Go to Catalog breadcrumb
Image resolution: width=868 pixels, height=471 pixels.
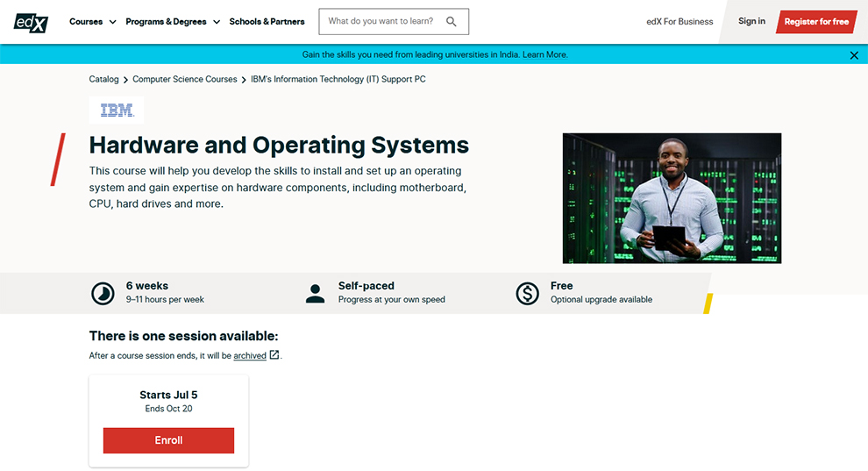coord(103,79)
